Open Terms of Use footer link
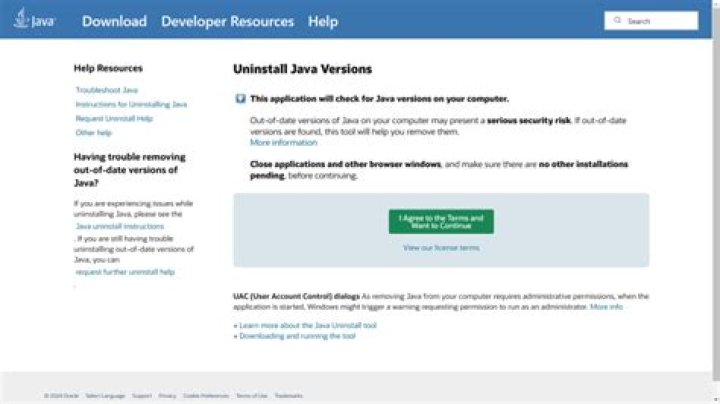The width and height of the screenshot is (720, 404). pyautogui.click(x=252, y=396)
